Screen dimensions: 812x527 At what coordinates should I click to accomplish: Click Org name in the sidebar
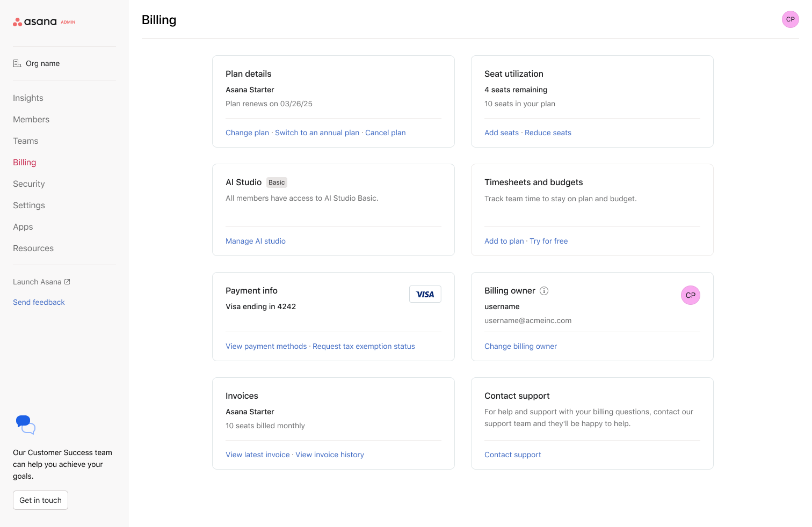[x=43, y=63]
